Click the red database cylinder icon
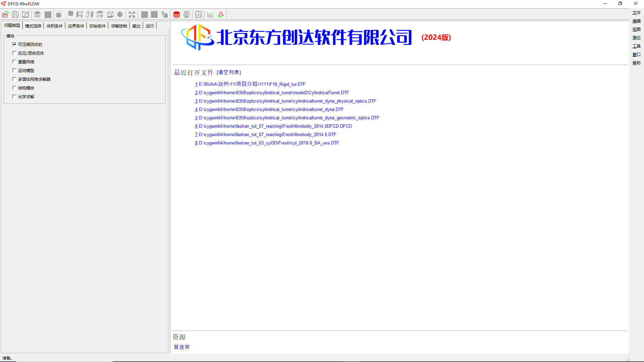644x362 pixels. tap(176, 14)
